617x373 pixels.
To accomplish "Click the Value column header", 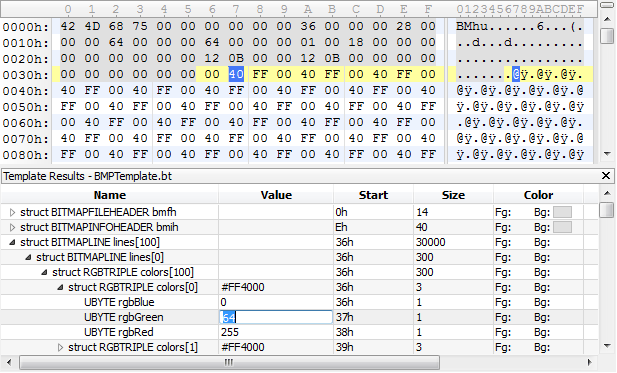I will [x=276, y=195].
